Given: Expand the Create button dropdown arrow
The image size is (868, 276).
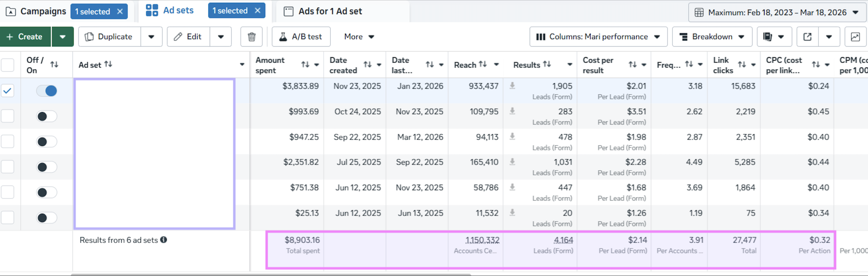Looking at the screenshot, I should 62,37.
